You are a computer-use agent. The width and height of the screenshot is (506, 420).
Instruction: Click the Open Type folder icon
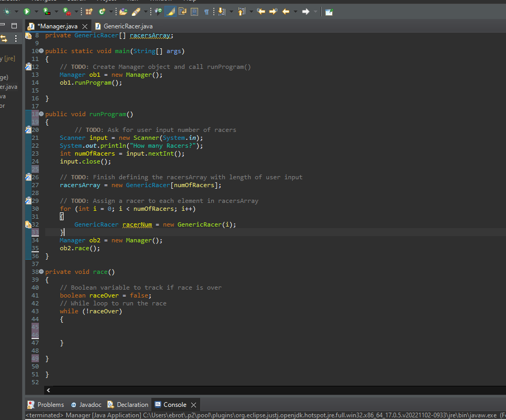[123, 12]
